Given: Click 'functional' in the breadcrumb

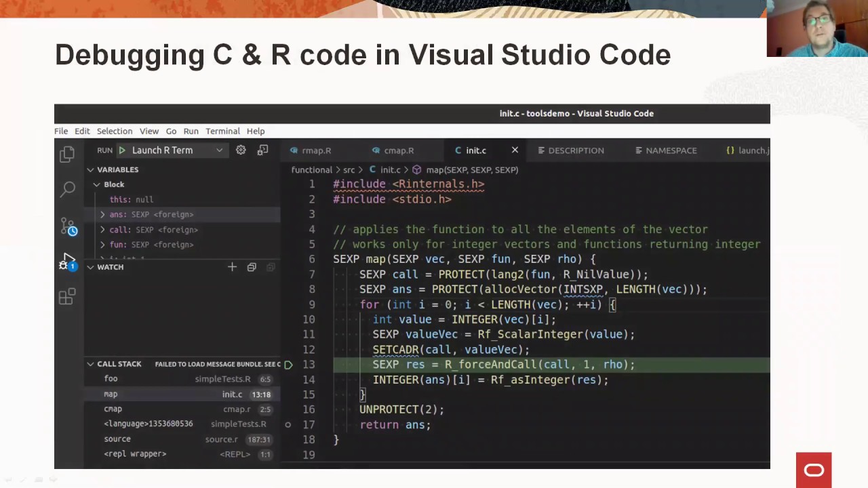Looking at the screenshot, I should [311, 169].
